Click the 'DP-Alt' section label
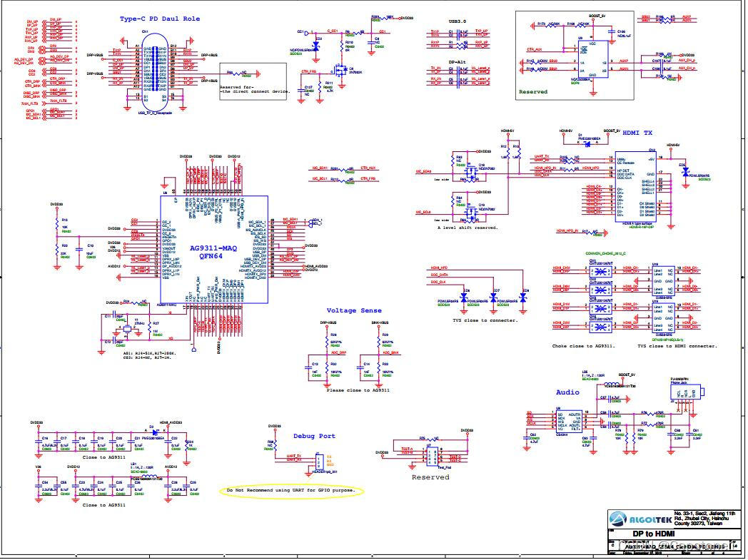 [x=457, y=62]
